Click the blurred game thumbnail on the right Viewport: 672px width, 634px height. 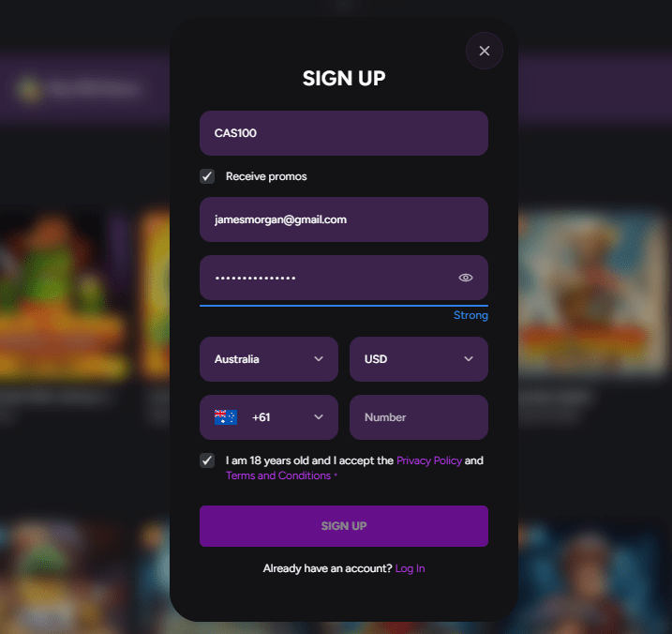pyautogui.click(x=593, y=292)
